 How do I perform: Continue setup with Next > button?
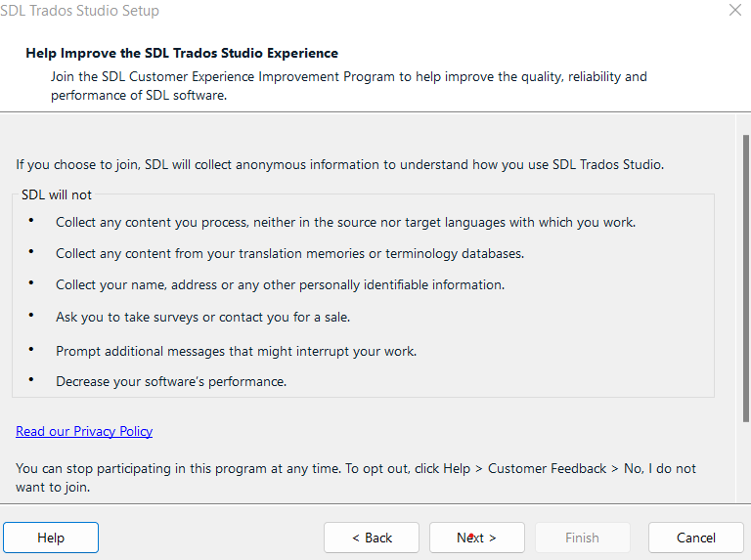pos(477,538)
